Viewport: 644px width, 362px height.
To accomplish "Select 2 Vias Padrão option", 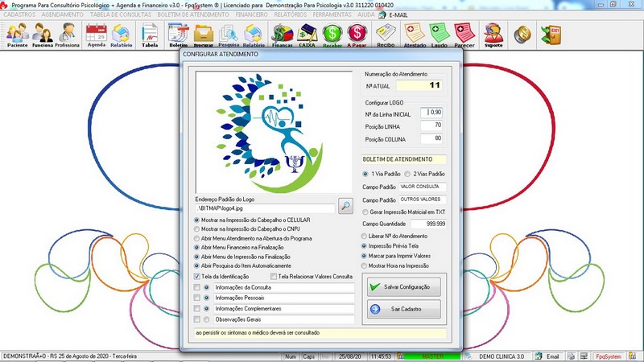I will coord(407,174).
